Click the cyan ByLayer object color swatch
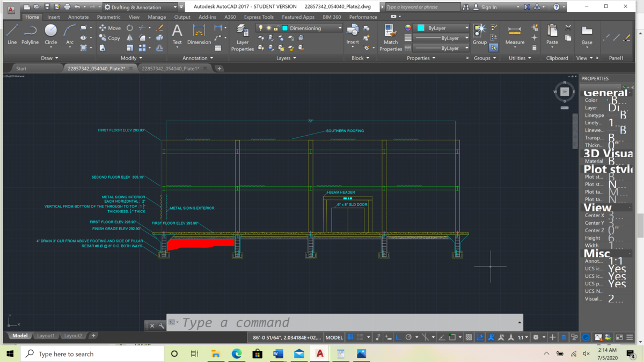 [x=421, y=28]
